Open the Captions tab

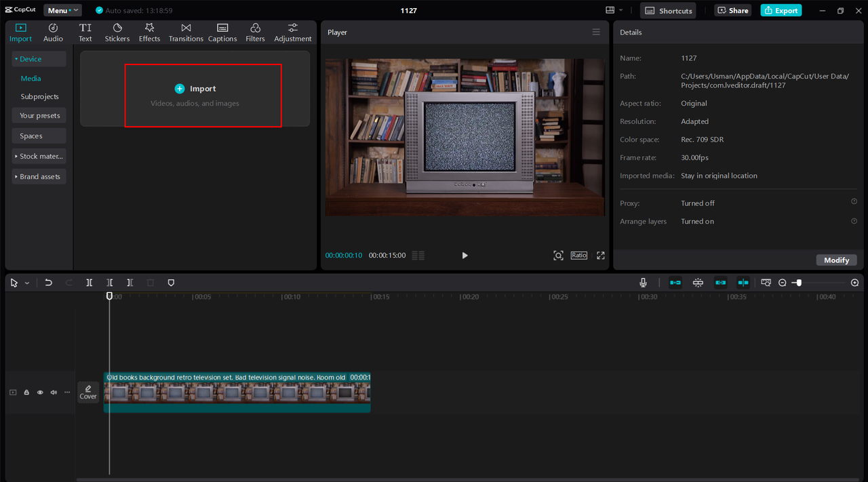pos(222,33)
